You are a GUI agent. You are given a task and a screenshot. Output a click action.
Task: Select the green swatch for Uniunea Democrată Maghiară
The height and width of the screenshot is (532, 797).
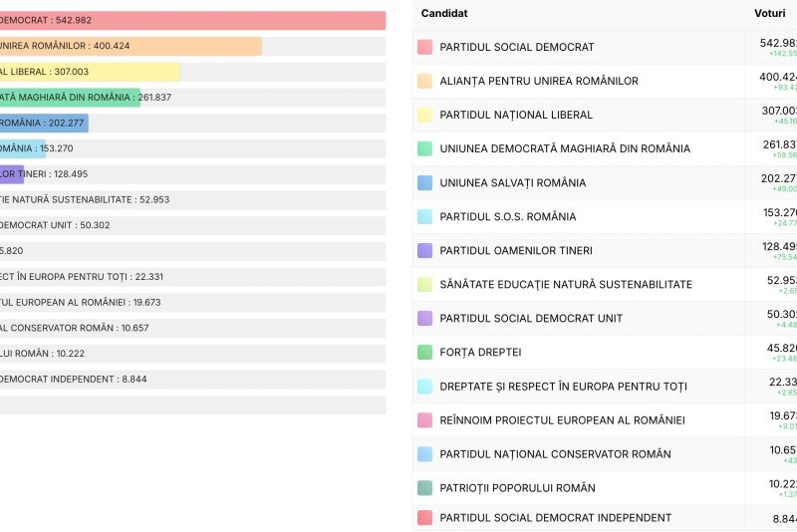(424, 148)
